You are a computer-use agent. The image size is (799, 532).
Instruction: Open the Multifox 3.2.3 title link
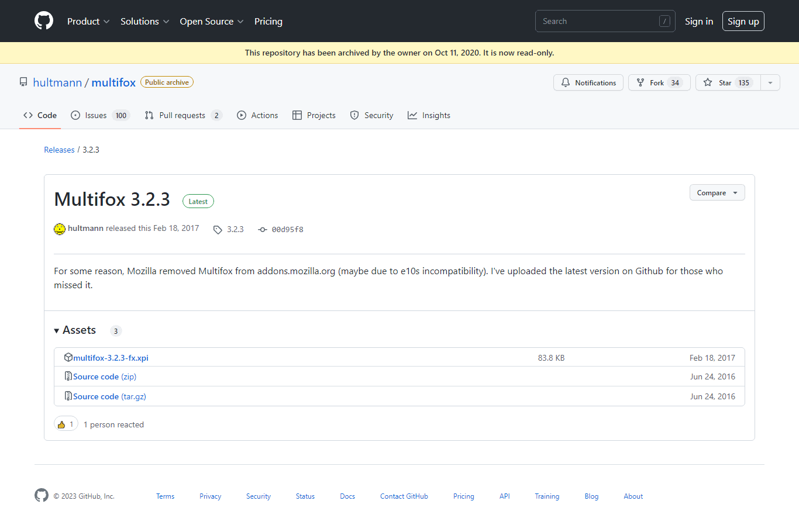click(x=112, y=199)
